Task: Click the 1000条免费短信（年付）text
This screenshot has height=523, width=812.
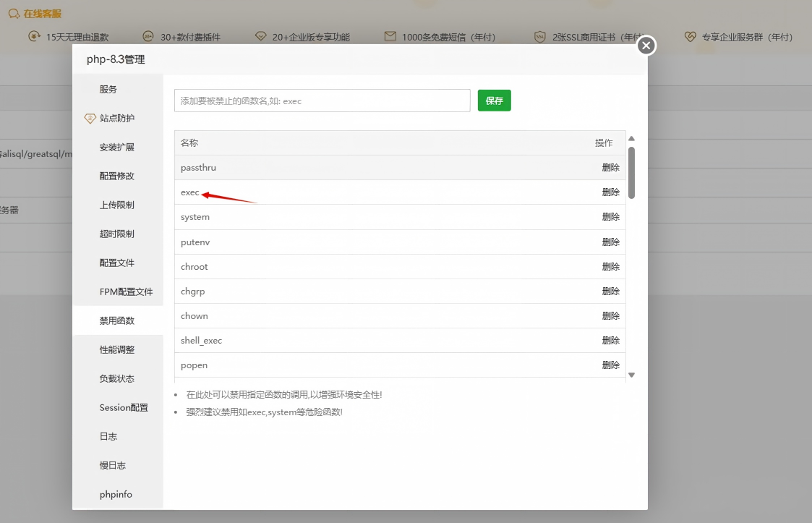Action: click(x=448, y=37)
